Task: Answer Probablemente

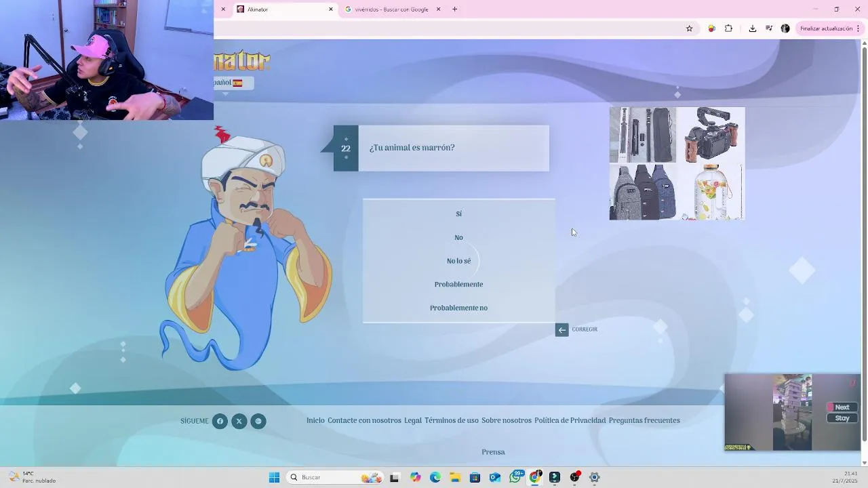Action: pos(458,284)
